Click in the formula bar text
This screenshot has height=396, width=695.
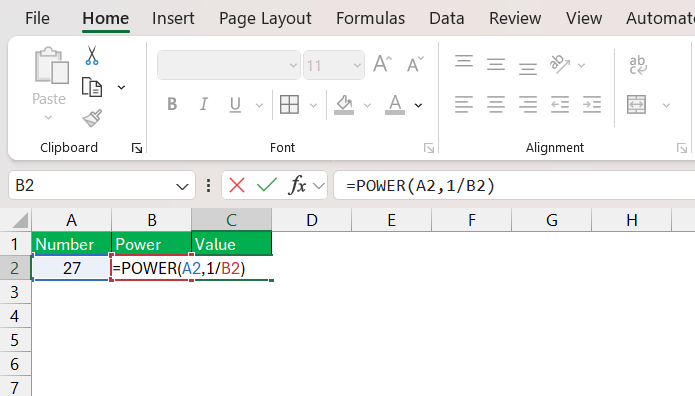[x=421, y=185]
